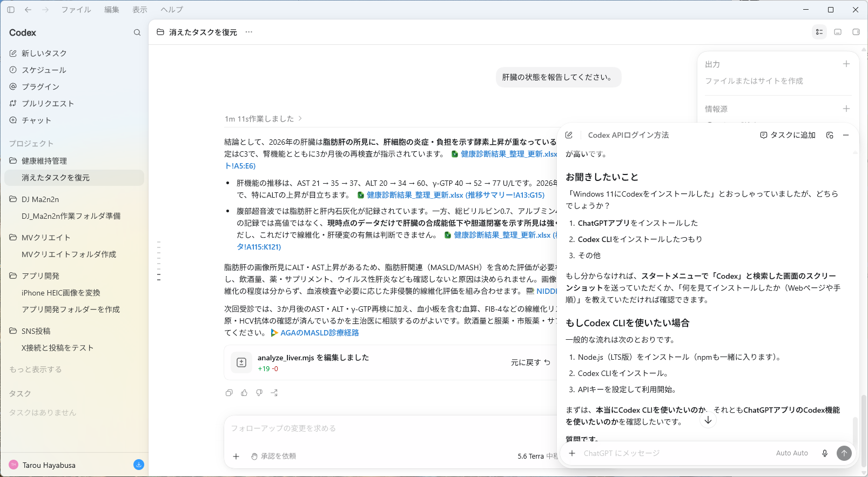This screenshot has height=477, width=868.
Task: Open the Auto Auto mode selector
Action: click(x=792, y=453)
